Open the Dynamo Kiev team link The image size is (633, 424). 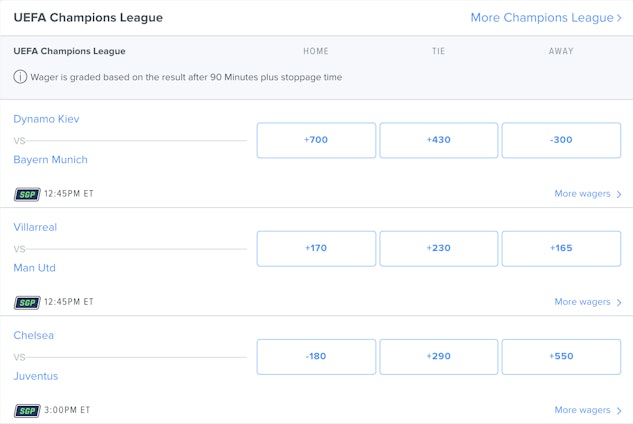point(46,119)
